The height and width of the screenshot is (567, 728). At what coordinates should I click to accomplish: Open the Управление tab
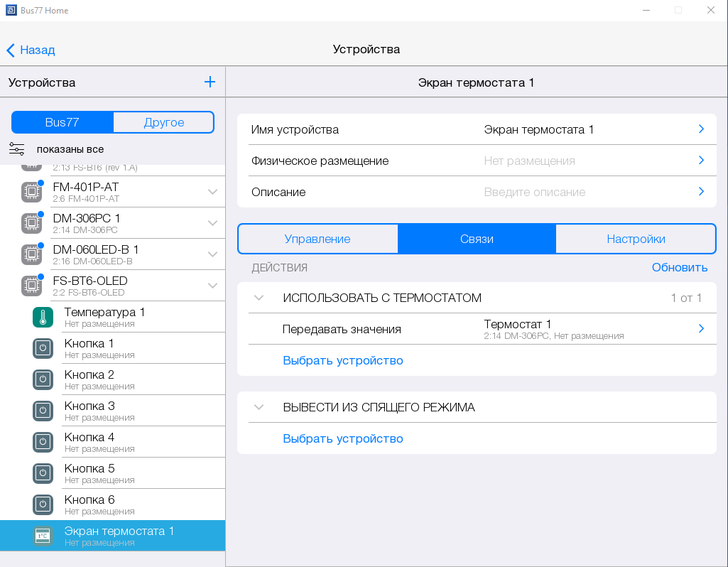click(317, 239)
